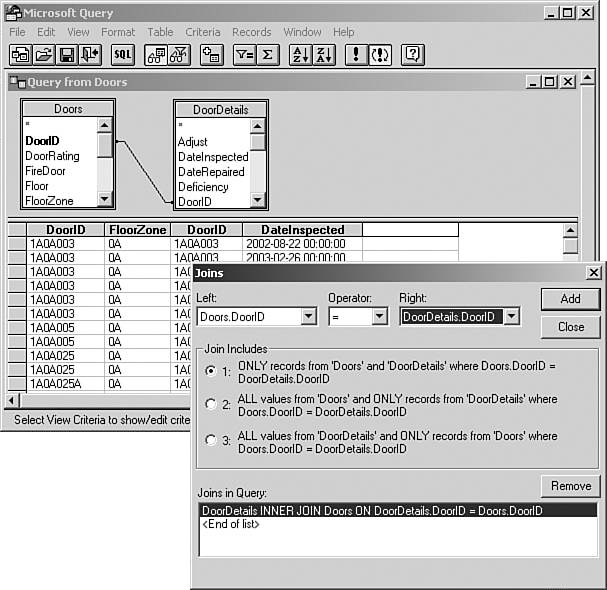Click the Add Tables toolbar icon

pyautogui.click(x=212, y=55)
